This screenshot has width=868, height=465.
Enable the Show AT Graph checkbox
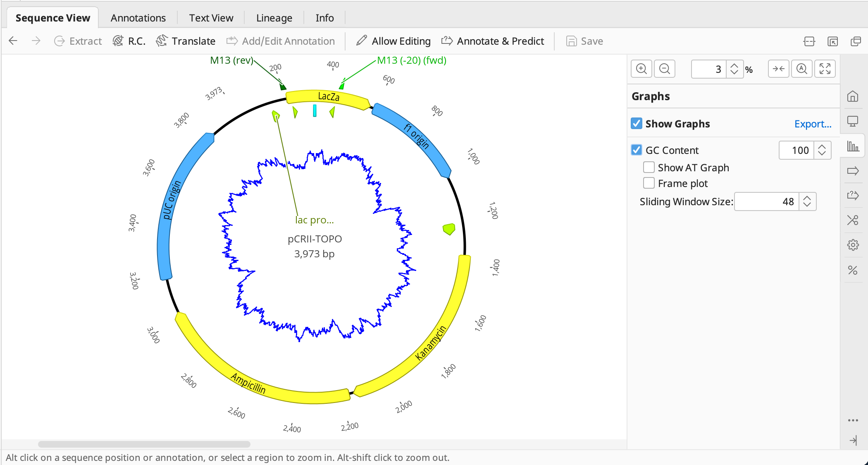649,168
